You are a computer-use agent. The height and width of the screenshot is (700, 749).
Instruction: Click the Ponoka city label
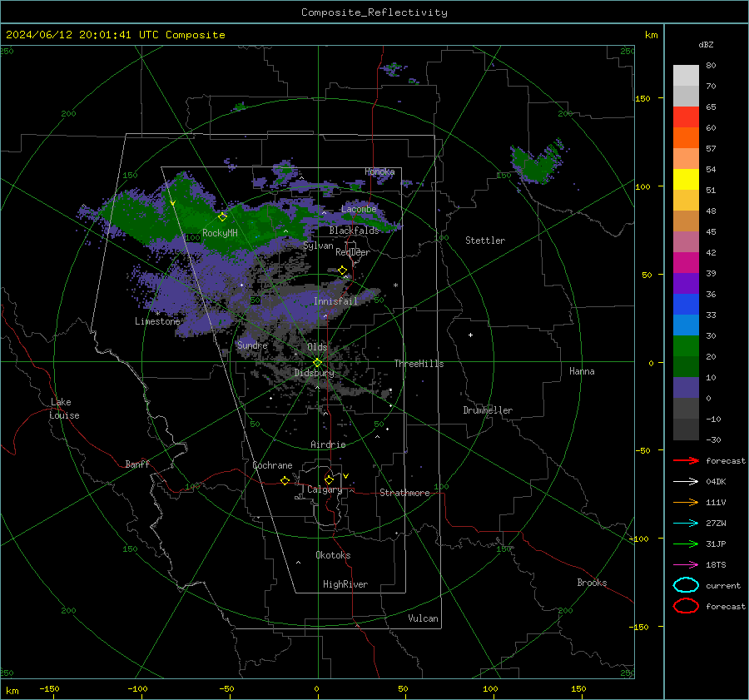(379, 171)
